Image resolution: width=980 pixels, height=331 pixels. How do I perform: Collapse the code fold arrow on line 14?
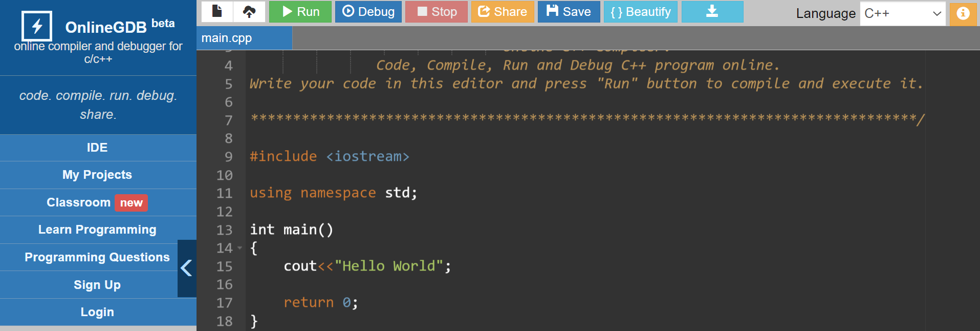(x=239, y=248)
